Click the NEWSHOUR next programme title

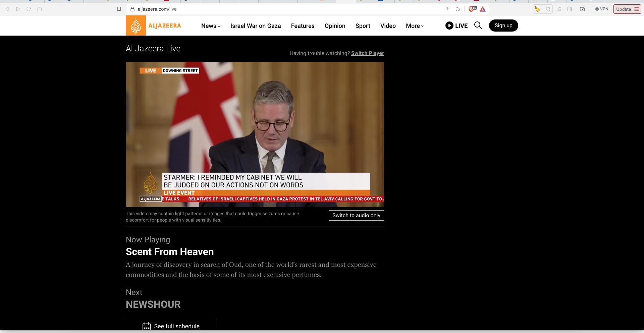point(153,304)
